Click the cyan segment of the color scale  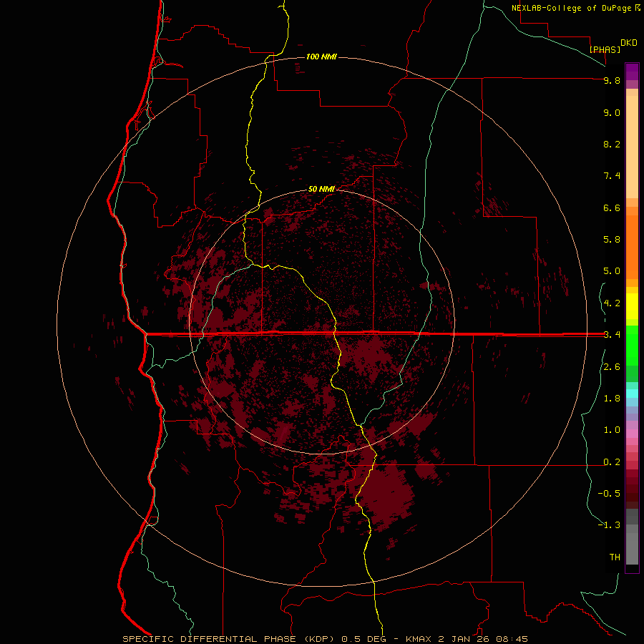point(632,393)
